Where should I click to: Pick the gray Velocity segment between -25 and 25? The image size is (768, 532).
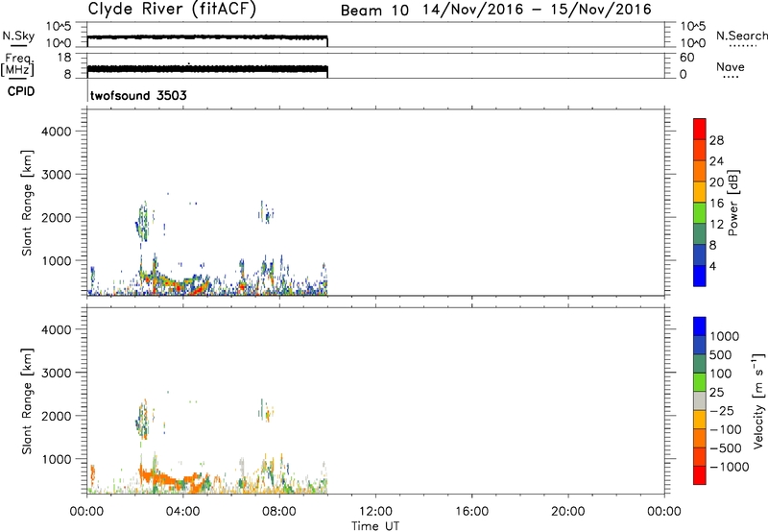click(700, 400)
